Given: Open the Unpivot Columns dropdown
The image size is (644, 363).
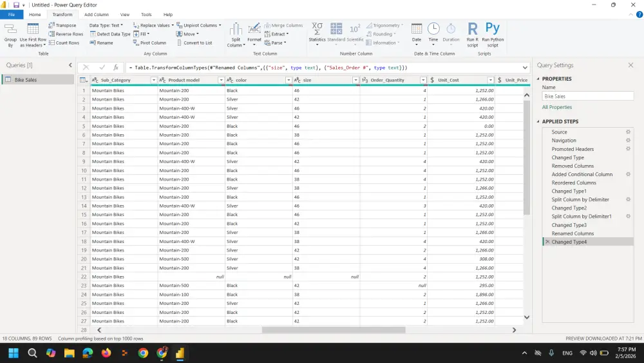Looking at the screenshot, I should 199,25.
